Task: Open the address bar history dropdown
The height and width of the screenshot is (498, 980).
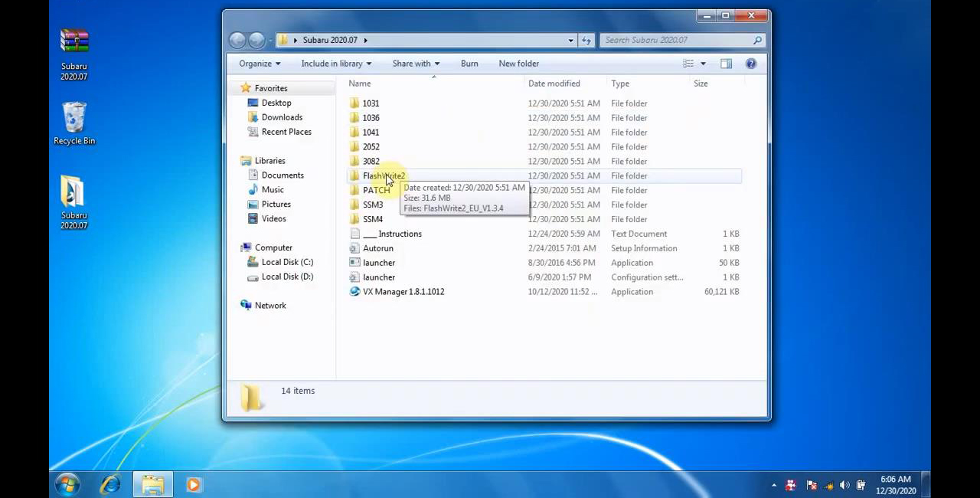Action: pyautogui.click(x=570, y=40)
